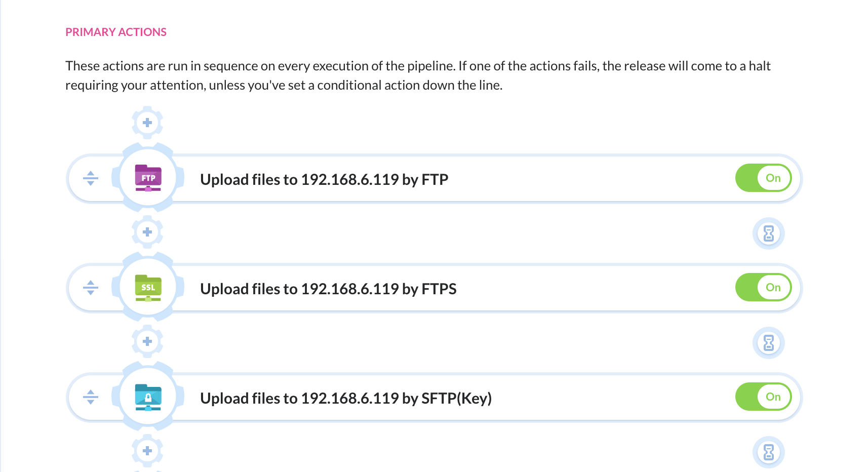868x472 pixels.
Task: Toggle off the FTP upload action
Action: 763,178
